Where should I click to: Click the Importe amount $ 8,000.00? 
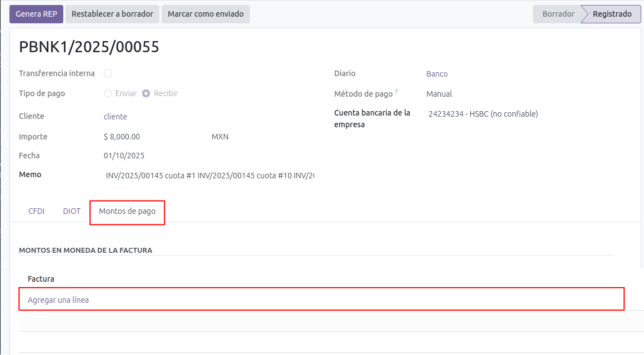[122, 137]
